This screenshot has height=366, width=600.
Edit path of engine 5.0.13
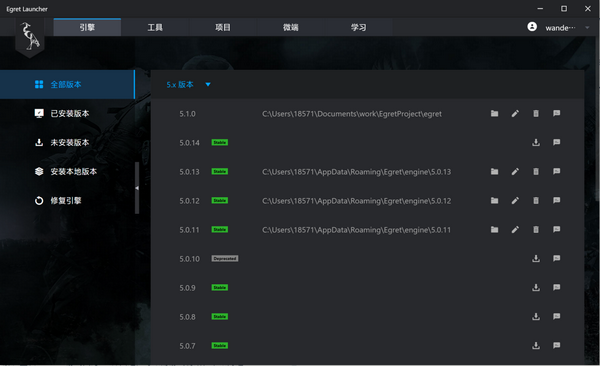[x=515, y=172]
